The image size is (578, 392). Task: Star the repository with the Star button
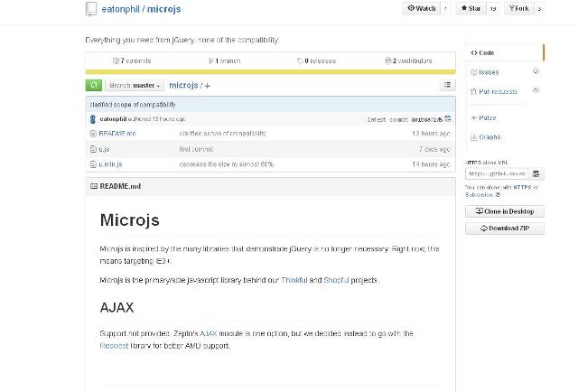click(x=471, y=8)
